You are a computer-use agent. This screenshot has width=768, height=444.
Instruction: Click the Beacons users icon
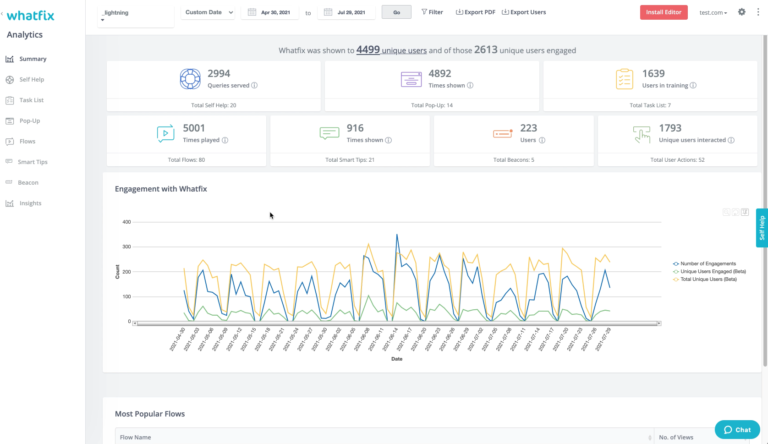tap(502, 133)
